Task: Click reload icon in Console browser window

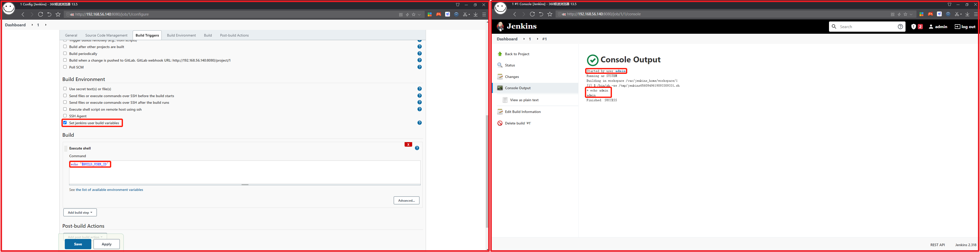Action: 532,14
